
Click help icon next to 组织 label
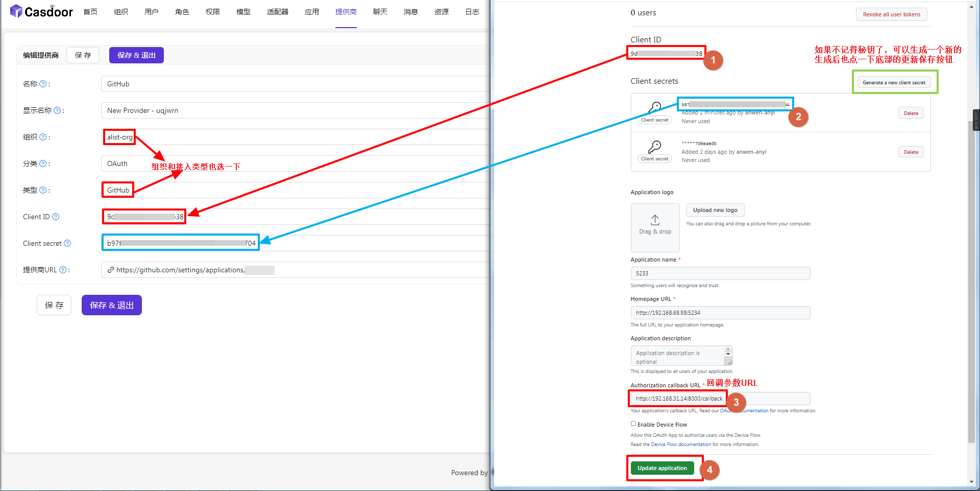point(43,137)
